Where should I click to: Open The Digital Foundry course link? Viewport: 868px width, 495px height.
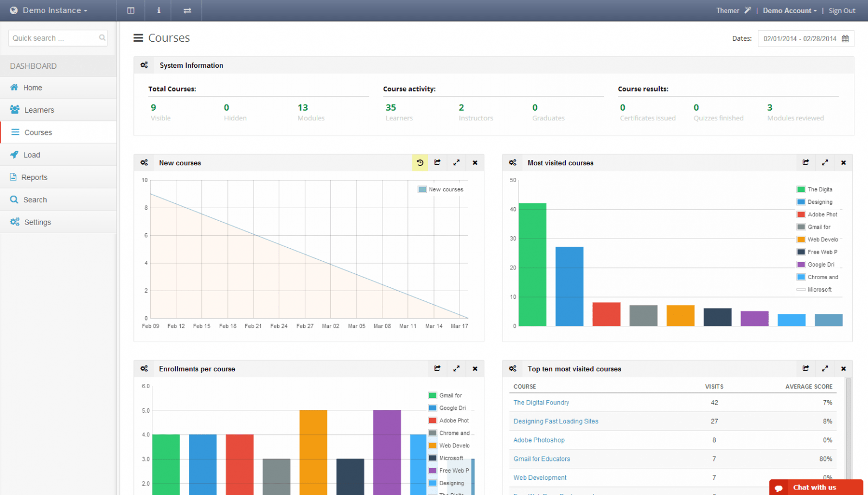541,402
